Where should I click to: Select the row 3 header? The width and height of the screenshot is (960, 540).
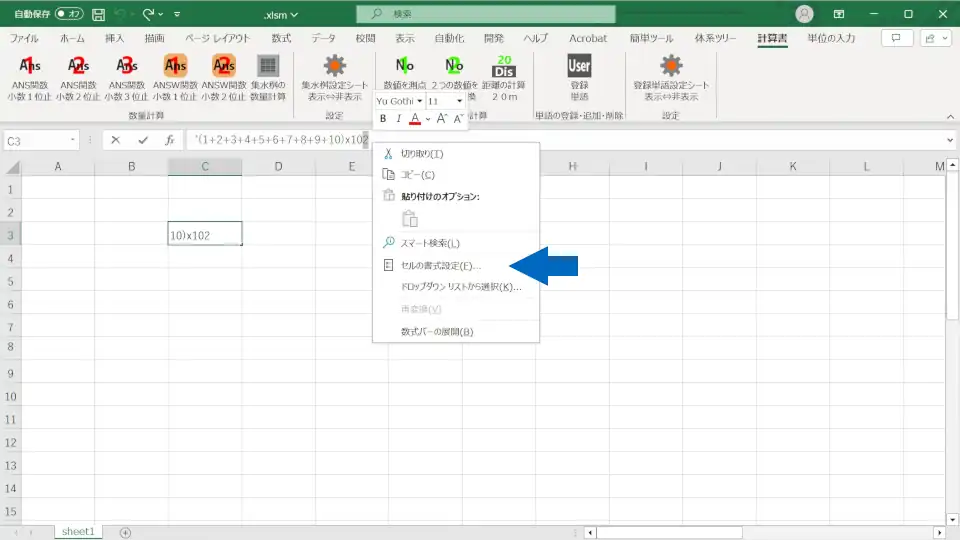coord(10,235)
